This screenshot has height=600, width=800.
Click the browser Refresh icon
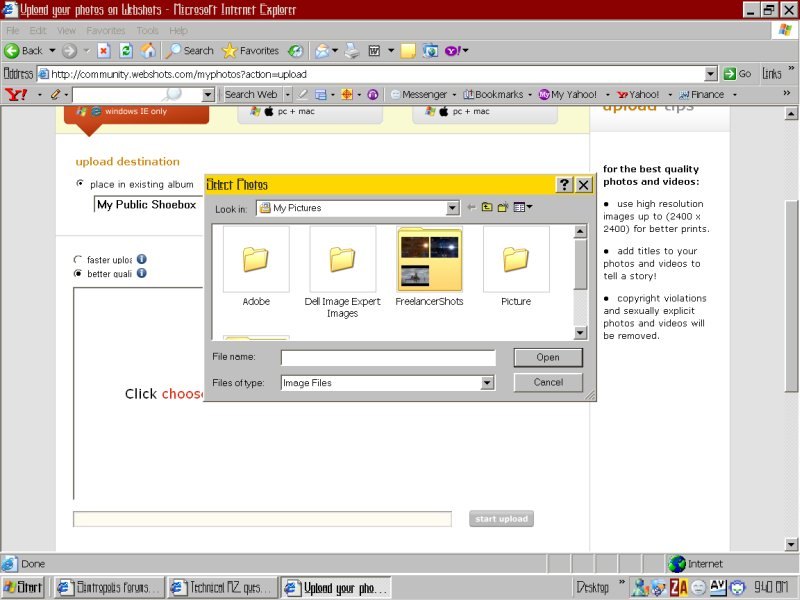pyautogui.click(x=126, y=51)
